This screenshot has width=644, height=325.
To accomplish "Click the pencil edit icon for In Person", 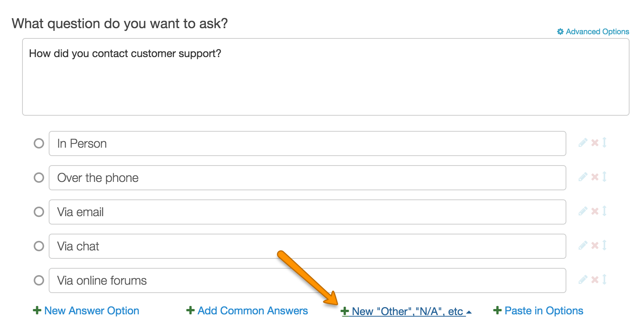I will click(x=583, y=143).
